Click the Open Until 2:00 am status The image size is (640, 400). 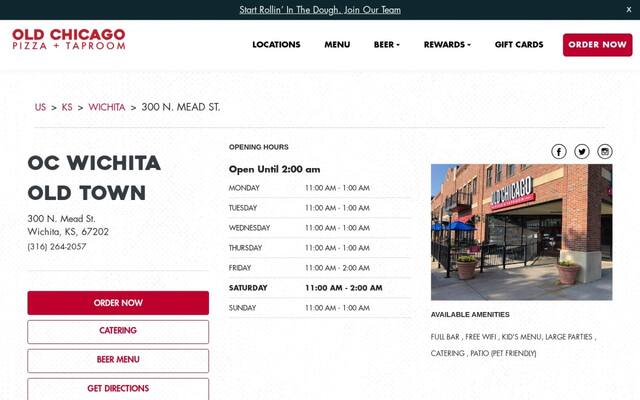274,169
